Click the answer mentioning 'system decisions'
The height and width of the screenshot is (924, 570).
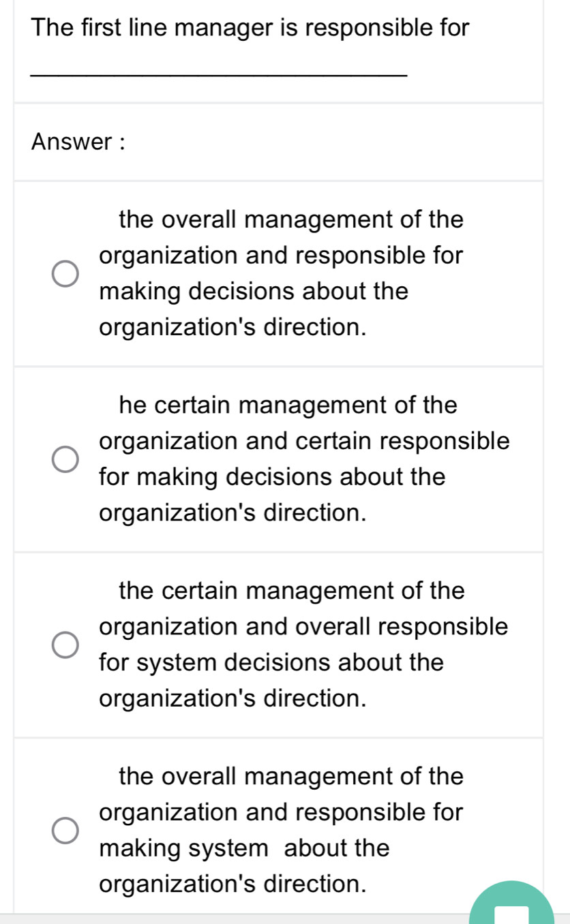click(303, 644)
